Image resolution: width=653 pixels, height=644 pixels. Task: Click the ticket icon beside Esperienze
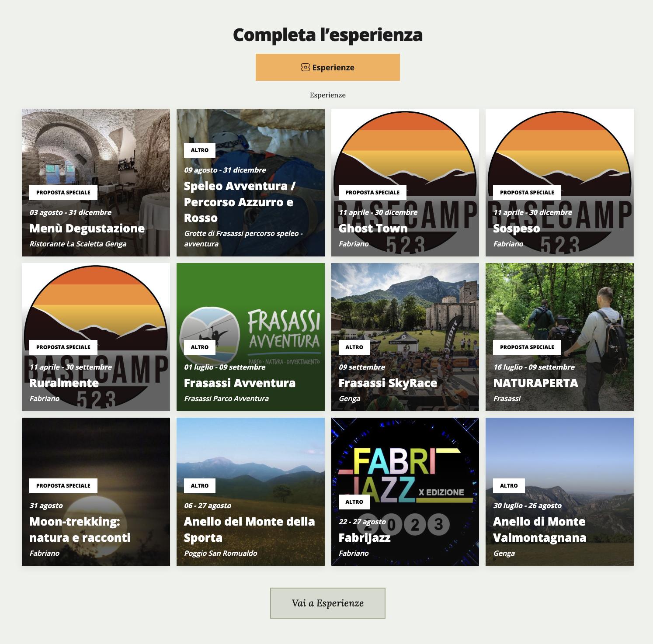click(305, 67)
